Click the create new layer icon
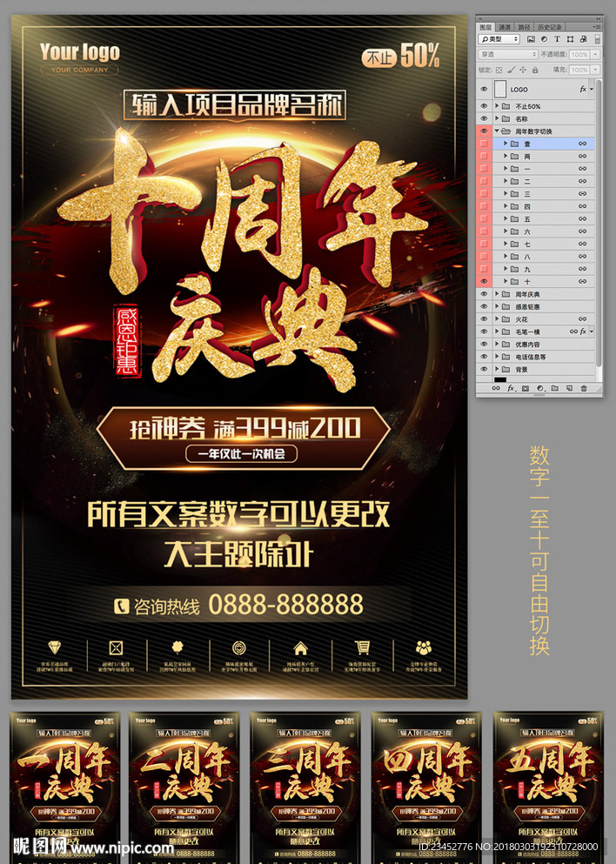 [569, 388]
